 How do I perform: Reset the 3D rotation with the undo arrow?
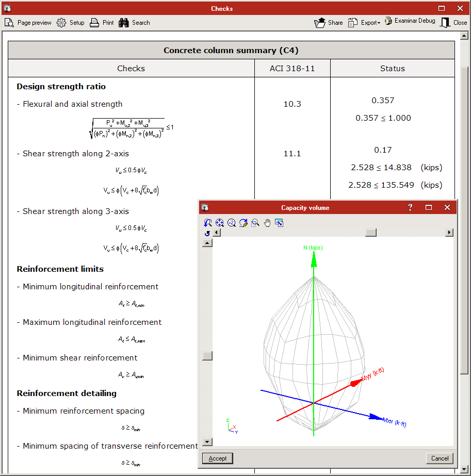point(207,233)
